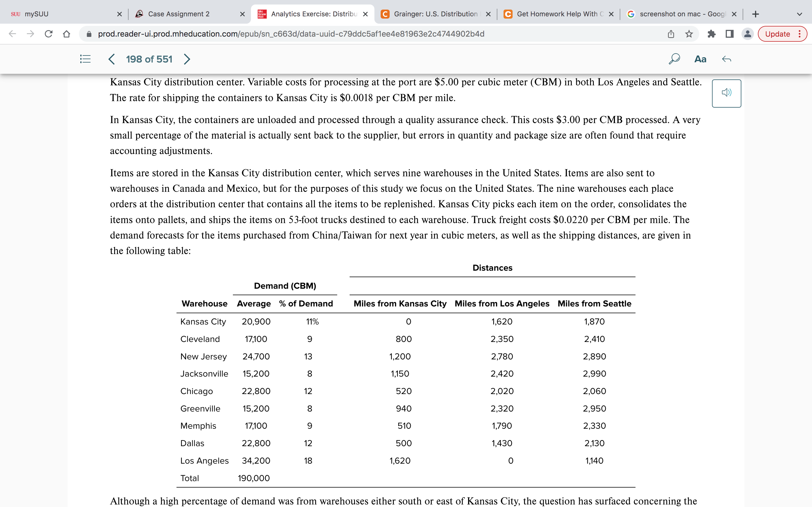The image size is (812, 507).
Task: Toggle the bookmark star for this page
Action: click(x=689, y=34)
